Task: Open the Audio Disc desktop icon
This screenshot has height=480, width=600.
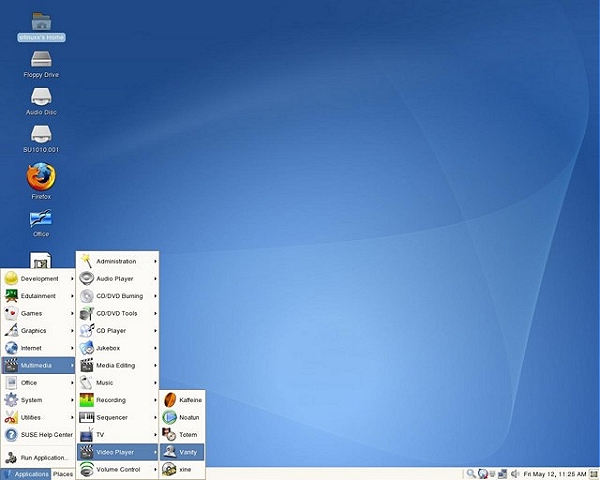Action: pyautogui.click(x=41, y=99)
